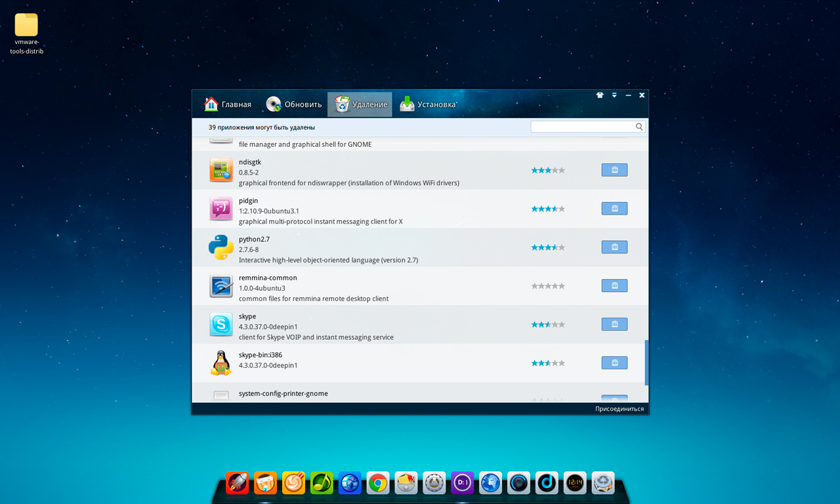Open the blue earth globe dock icon
840x504 pixels.
491,483
